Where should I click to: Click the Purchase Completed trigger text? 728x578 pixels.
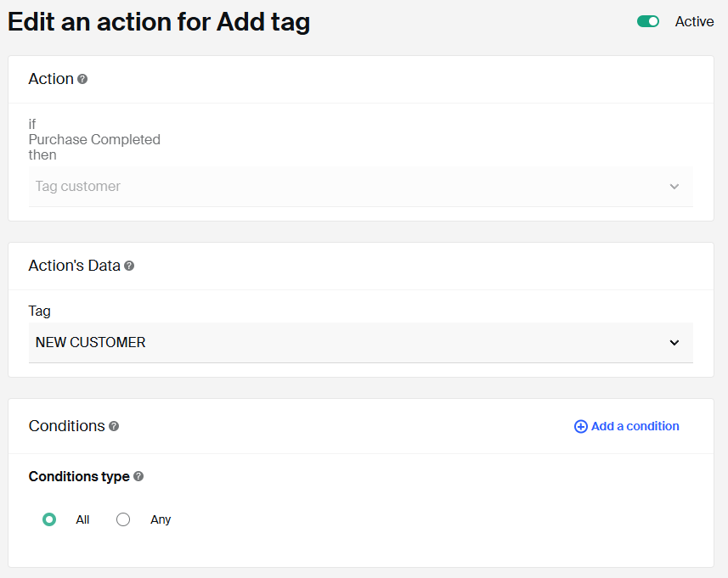coord(94,140)
